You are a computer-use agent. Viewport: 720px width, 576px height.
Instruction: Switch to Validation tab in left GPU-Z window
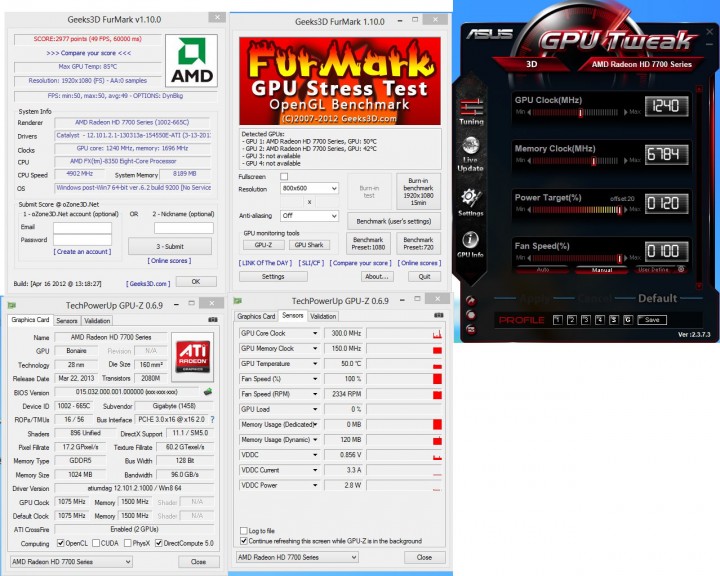click(97, 321)
